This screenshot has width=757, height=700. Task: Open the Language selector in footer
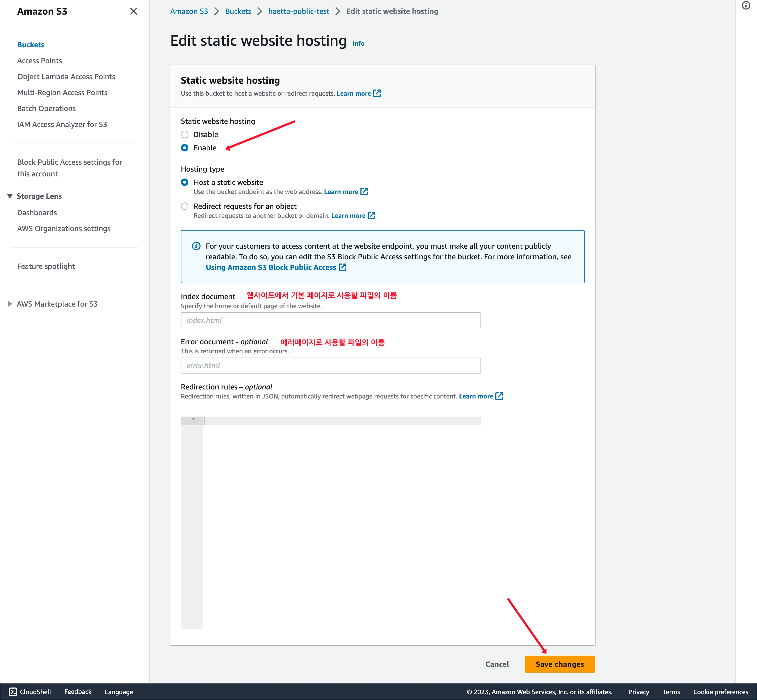pos(118,692)
